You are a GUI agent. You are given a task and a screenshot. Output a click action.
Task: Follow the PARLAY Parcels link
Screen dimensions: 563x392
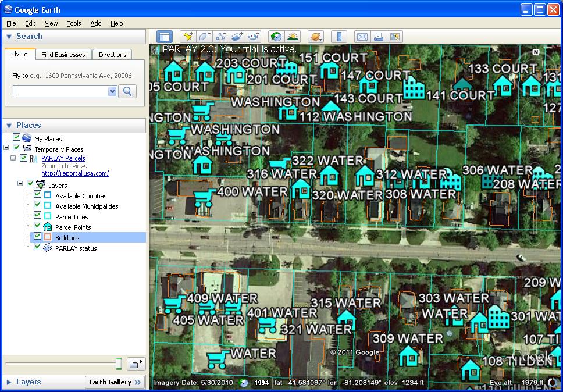pos(63,158)
